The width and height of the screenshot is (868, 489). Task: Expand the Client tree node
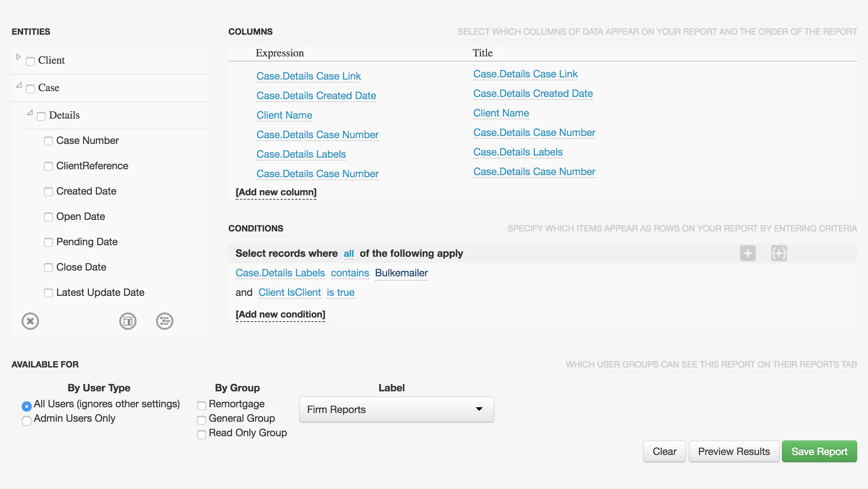click(18, 57)
